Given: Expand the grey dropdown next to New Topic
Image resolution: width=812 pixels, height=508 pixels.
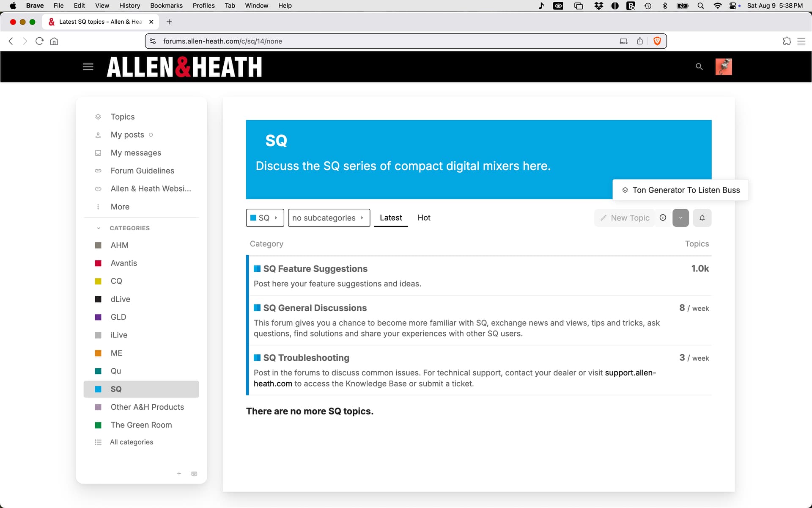Looking at the screenshot, I should [x=680, y=218].
